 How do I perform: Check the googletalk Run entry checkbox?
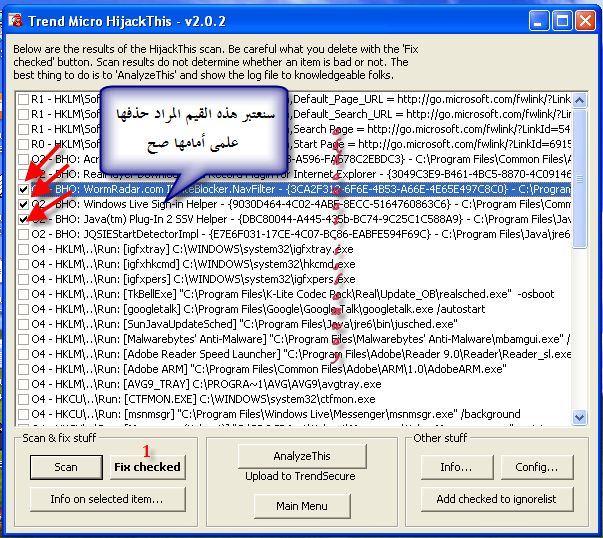tap(23, 309)
